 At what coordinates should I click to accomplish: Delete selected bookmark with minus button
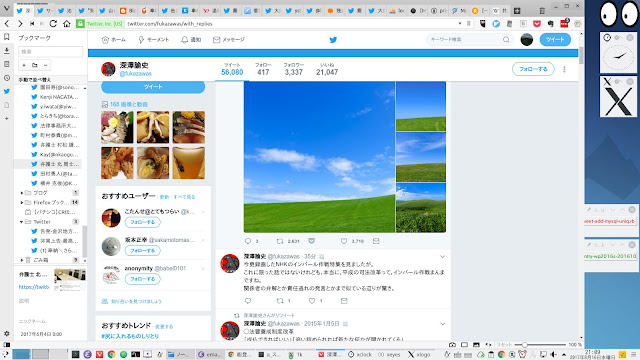click(45, 65)
